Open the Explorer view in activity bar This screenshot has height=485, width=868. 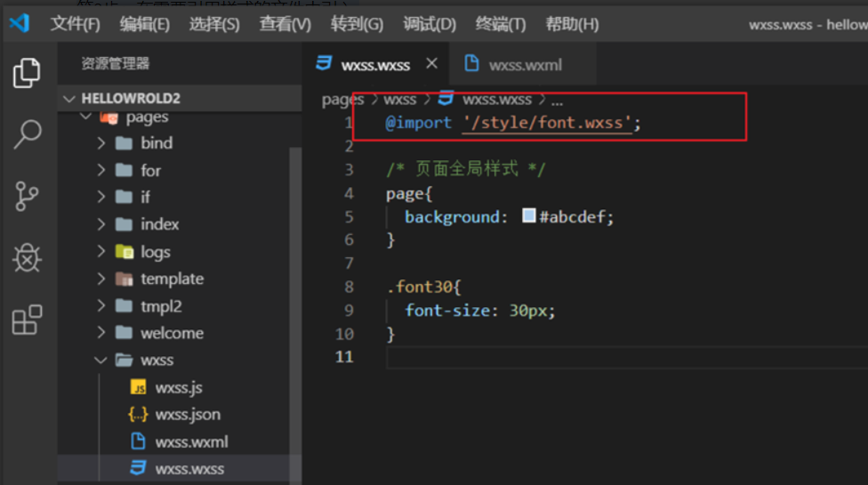(27, 74)
